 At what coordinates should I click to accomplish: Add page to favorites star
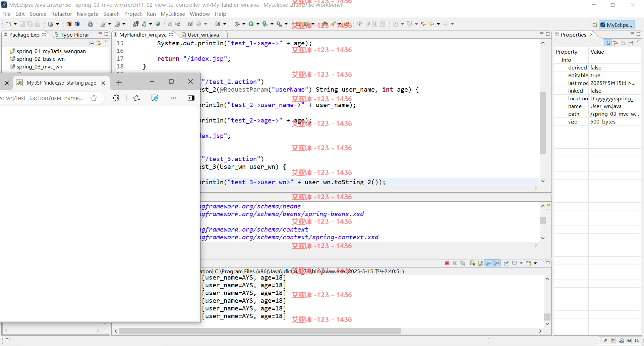tap(94, 98)
